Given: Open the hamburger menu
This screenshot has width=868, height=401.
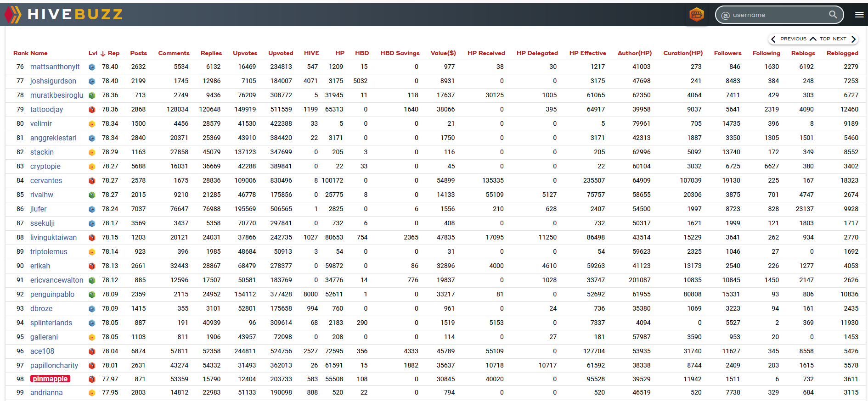Looking at the screenshot, I should (x=859, y=15).
